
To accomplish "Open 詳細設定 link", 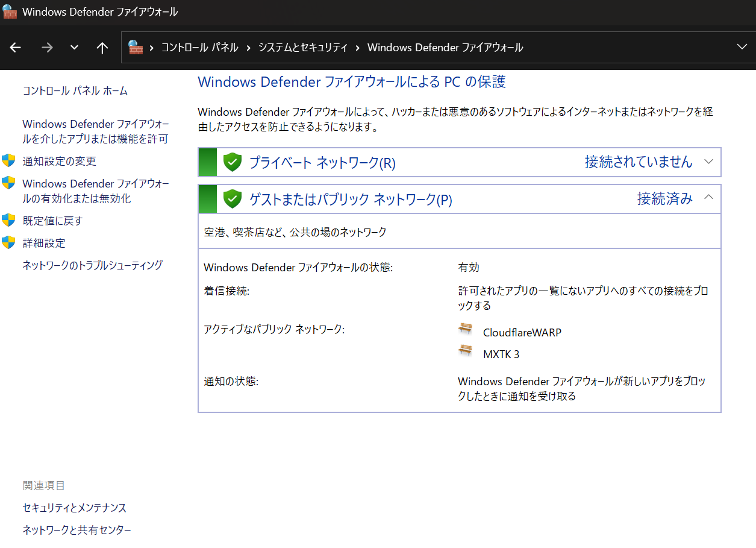I will tap(44, 244).
